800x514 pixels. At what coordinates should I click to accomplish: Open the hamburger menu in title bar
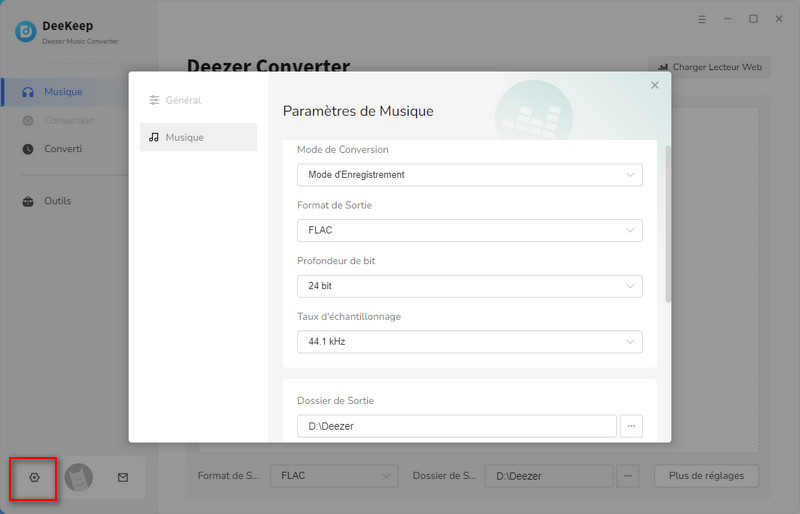click(702, 19)
